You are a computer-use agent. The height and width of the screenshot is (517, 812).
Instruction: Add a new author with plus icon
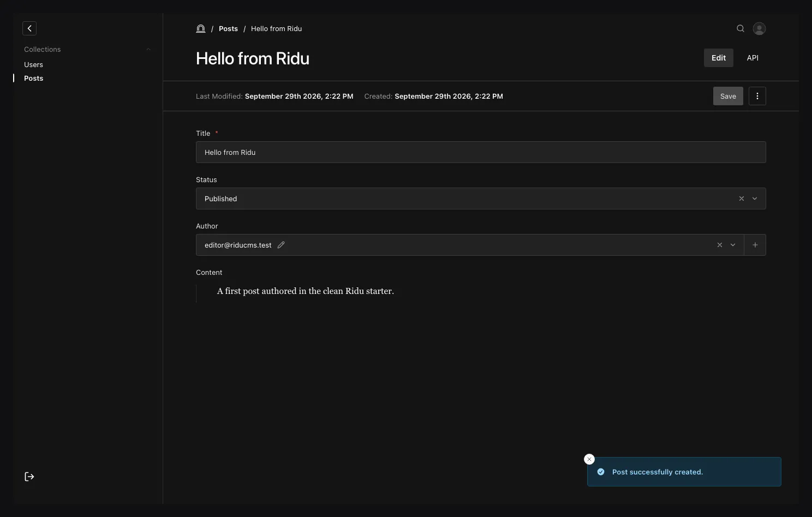[755, 245]
